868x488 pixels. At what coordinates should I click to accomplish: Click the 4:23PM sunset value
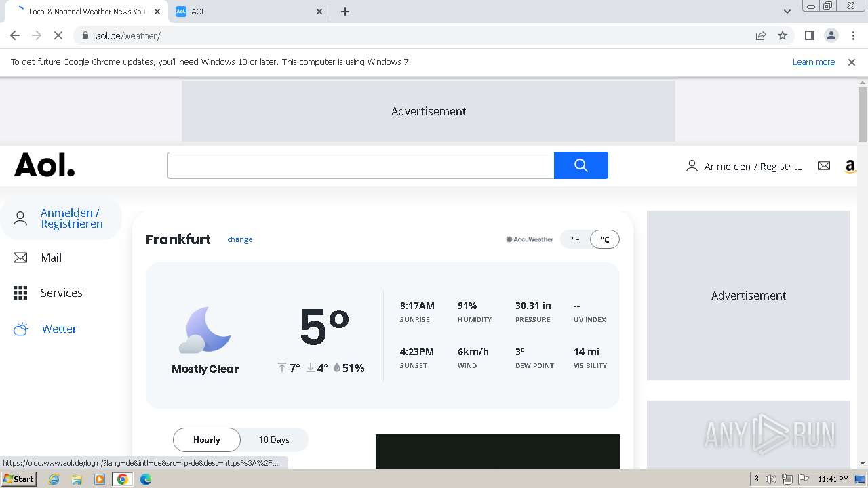tap(416, 352)
